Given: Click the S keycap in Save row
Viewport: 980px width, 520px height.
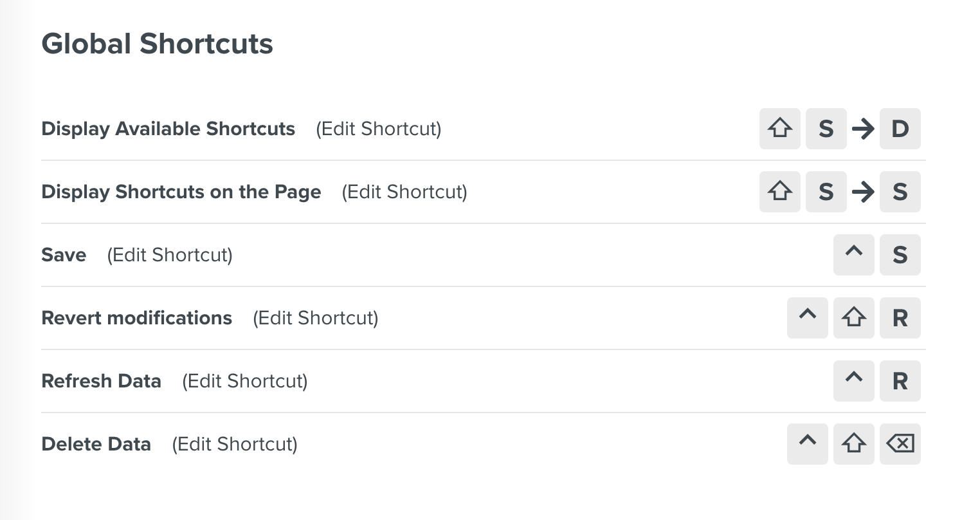Looking at the screenshot, I should tap(900, 255).
